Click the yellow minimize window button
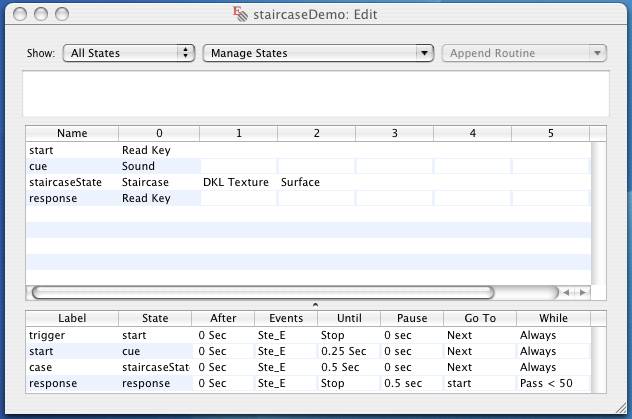Image resolution: width=632 pixels, height=419 pixels. pos(42,14)
